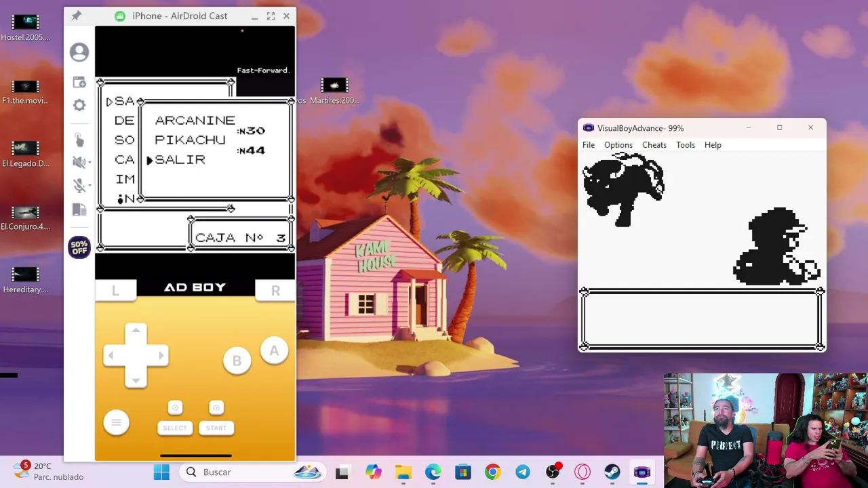Screen dimensions: 868x488
Task: Open the Windows Start menu
Action: [161, 472]
